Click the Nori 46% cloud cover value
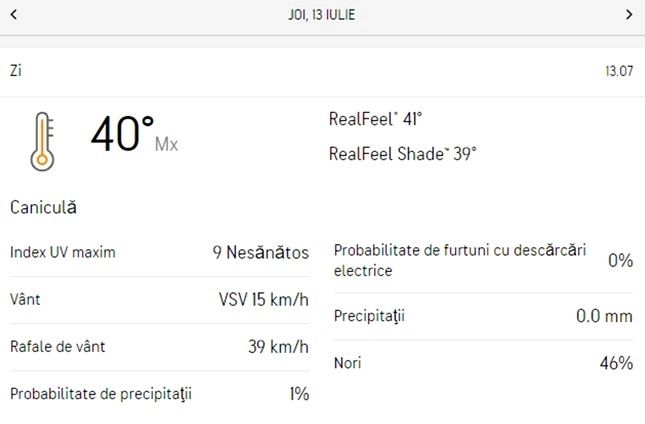Image resolution: width=645 pixels, height=424 pixels. pos(616,363)
